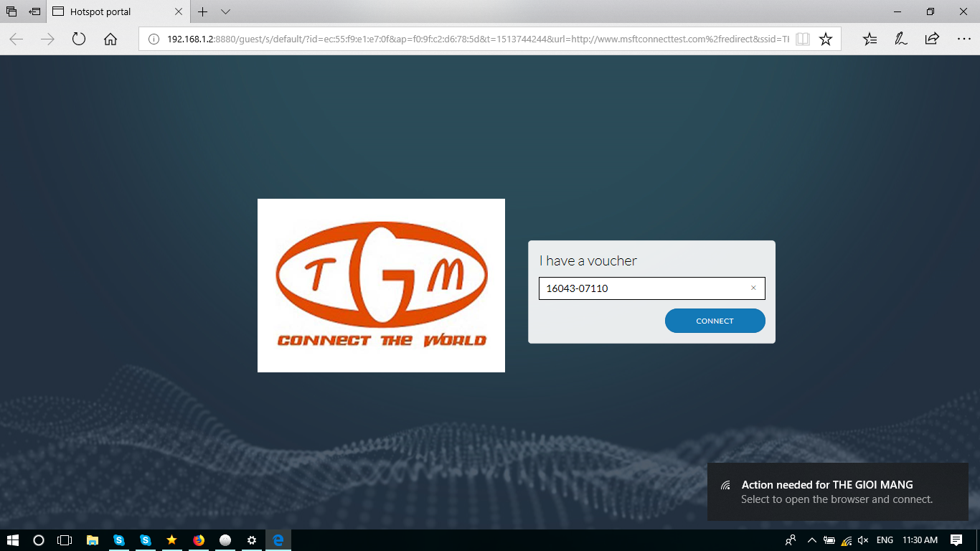This screenshot has height=551, width=980.
Task: Open the first Skype taskbar icon
Action: tap(118, 540)
